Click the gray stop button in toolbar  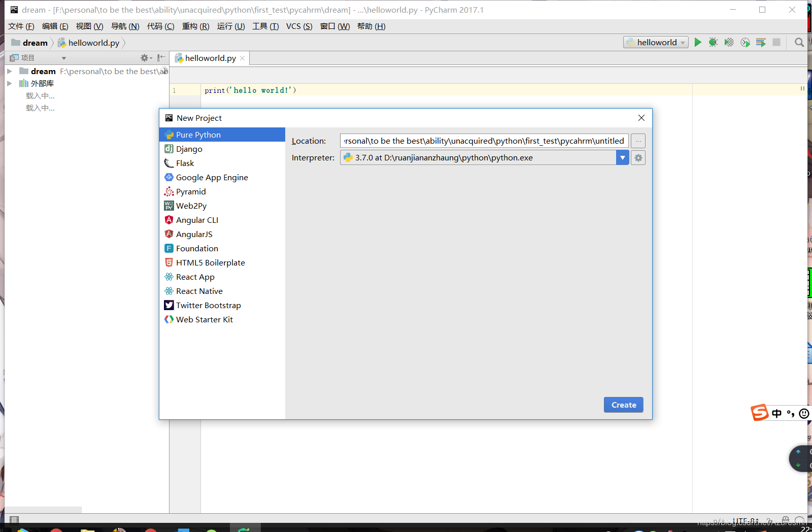point(776,42)
